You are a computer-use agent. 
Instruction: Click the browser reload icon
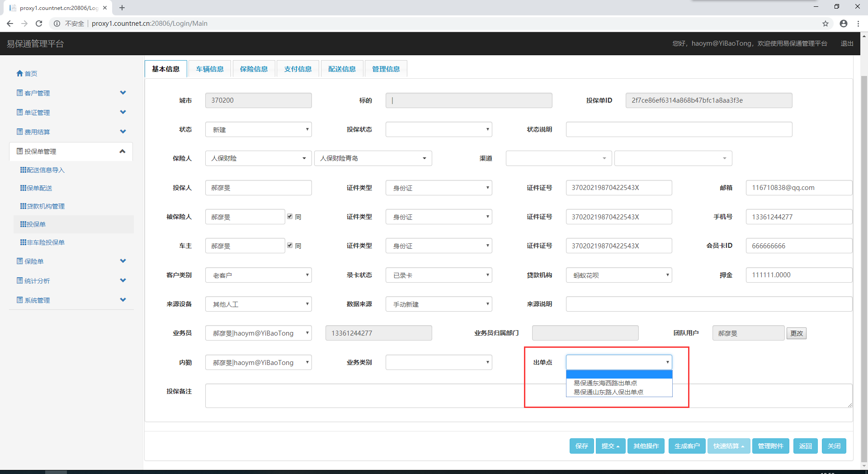click(39, 24)
